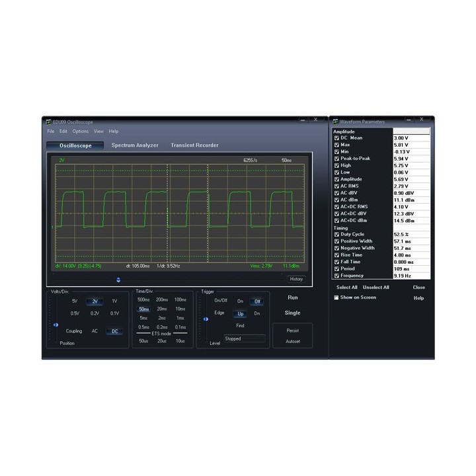This screenshot has width=476, height=476.
Task: Switch to the Spectrum Analyzer tab
Action: pos(135,145)
